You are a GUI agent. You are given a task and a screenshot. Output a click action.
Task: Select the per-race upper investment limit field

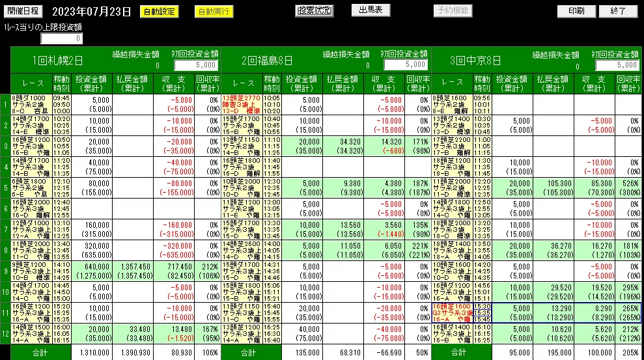(x=62, y=38)
